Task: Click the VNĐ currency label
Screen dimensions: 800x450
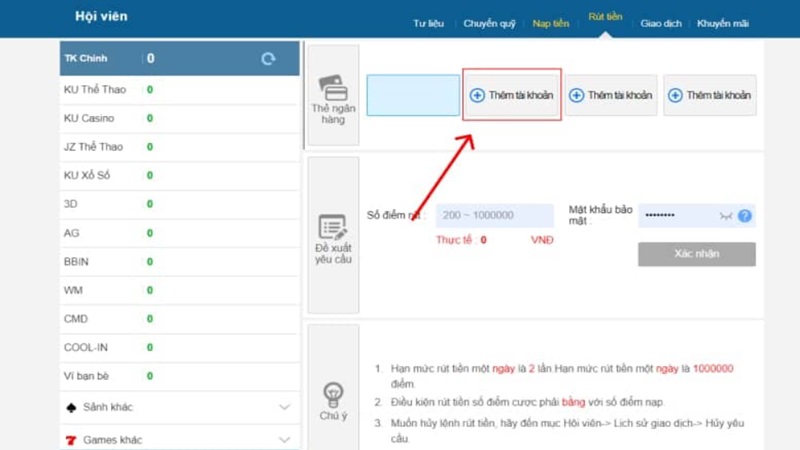Action: [542, 240]
